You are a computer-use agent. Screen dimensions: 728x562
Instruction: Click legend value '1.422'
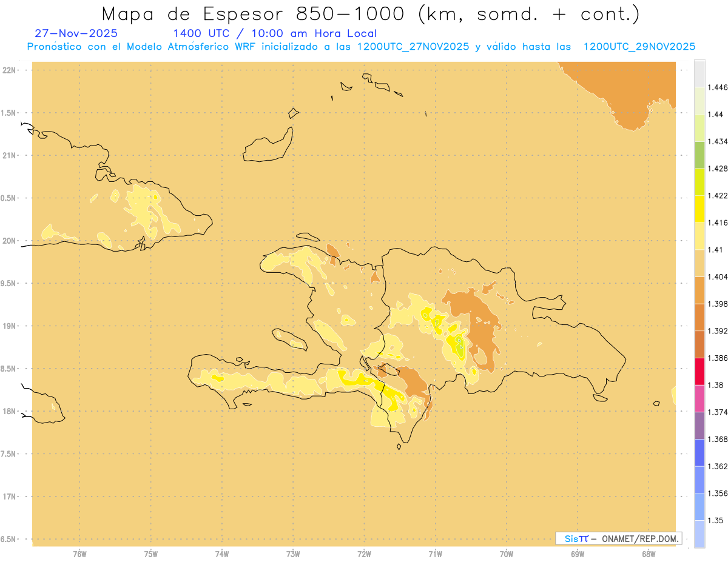[x=718, y=195]
